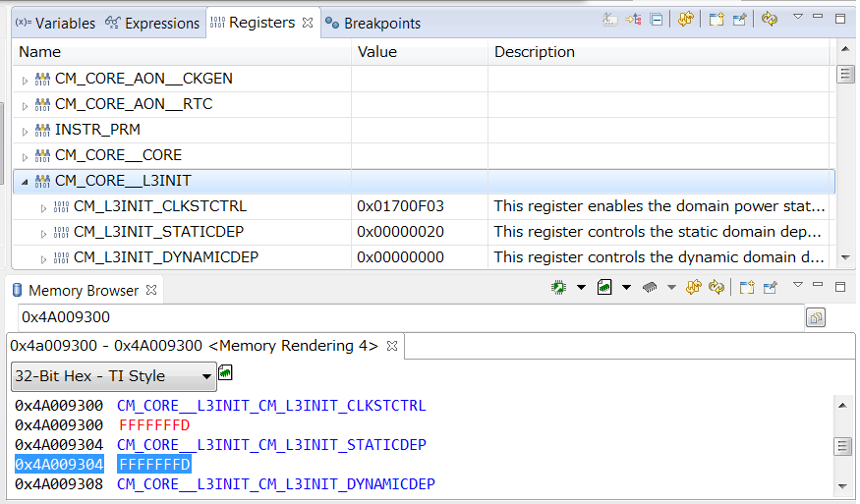Click scroll-down arrow of Registers scrollbar
860x504 pixels.
844,256
